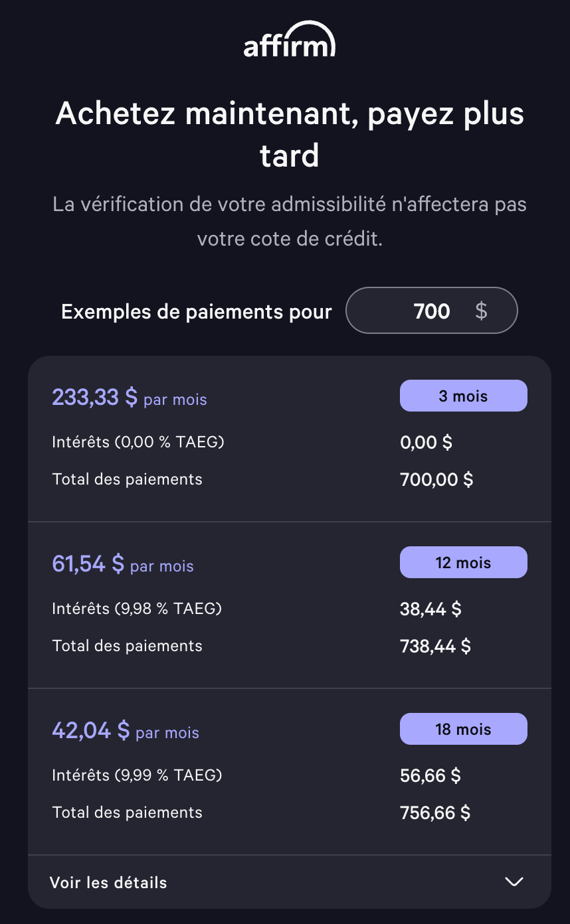Click the 700,00 $ total payments value
570x924 pixels.
click(x=436, y=479)
